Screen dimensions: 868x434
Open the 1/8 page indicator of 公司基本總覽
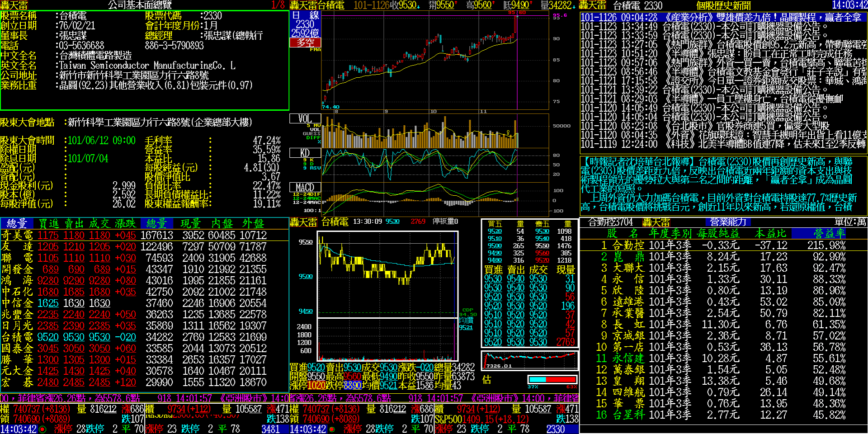coord(278,5)
